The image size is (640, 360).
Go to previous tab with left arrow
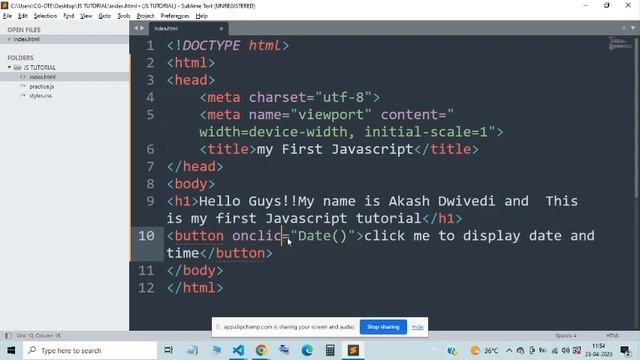click(136, 28)
